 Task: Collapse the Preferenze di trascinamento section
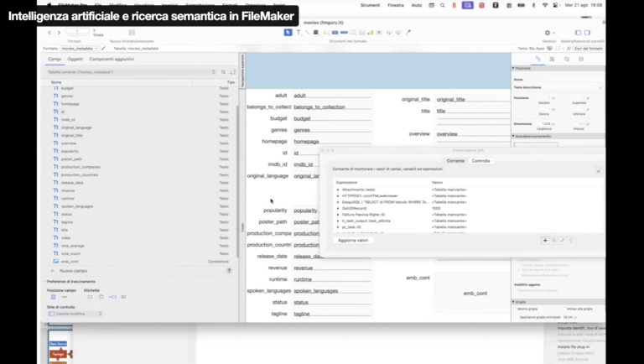click(x=44, y=282)
